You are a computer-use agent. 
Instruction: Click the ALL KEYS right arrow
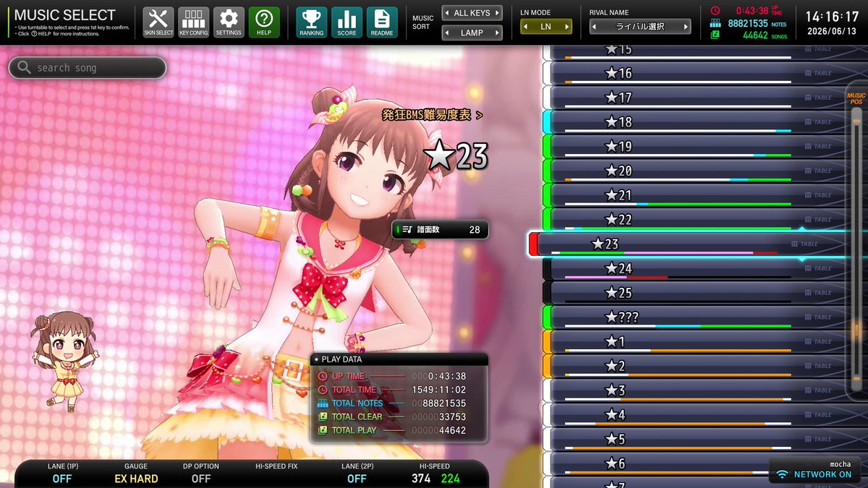pyautogui.click(x=497, y=13)
